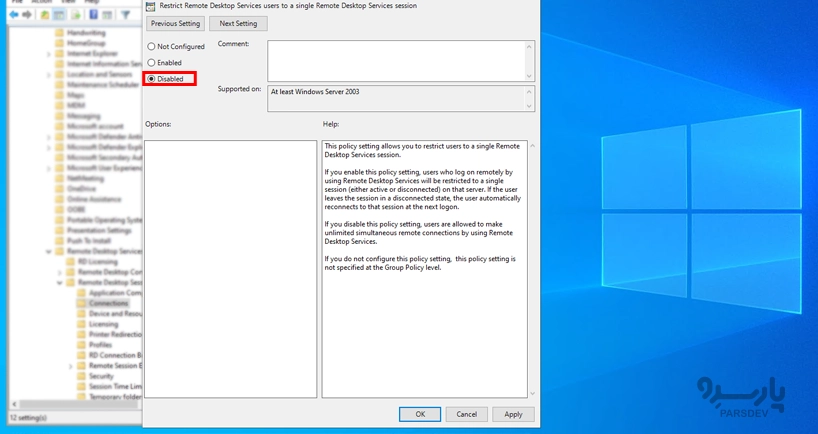Click the Next Setting button
Screen dimensions: 818x434
coord(238,23)
